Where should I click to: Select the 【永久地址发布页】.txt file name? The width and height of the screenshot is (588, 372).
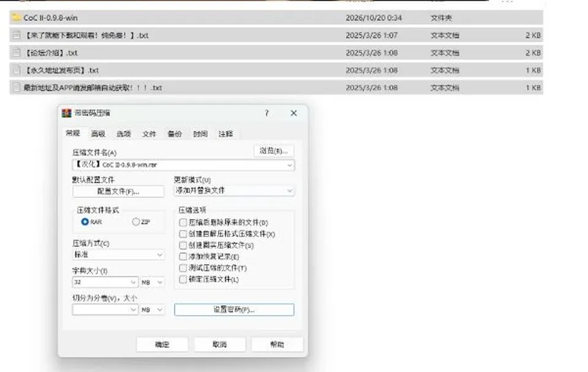[x=61, y=70]
